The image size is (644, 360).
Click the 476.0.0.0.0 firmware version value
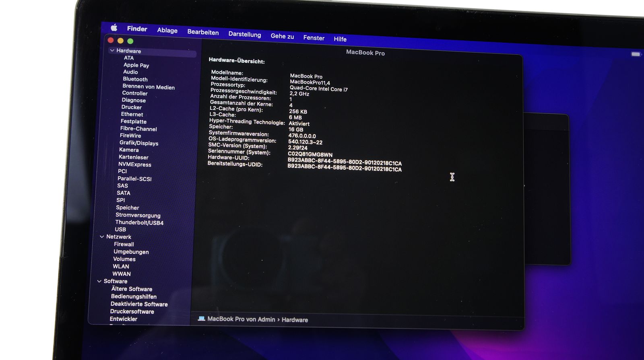[302, 136]
